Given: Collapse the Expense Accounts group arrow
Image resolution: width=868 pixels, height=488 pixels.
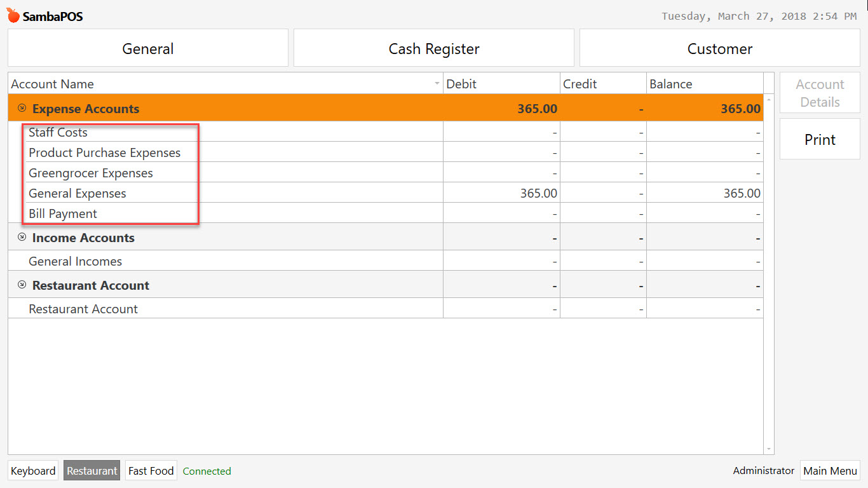Looking at the screenshot, I should pos(20,108).
